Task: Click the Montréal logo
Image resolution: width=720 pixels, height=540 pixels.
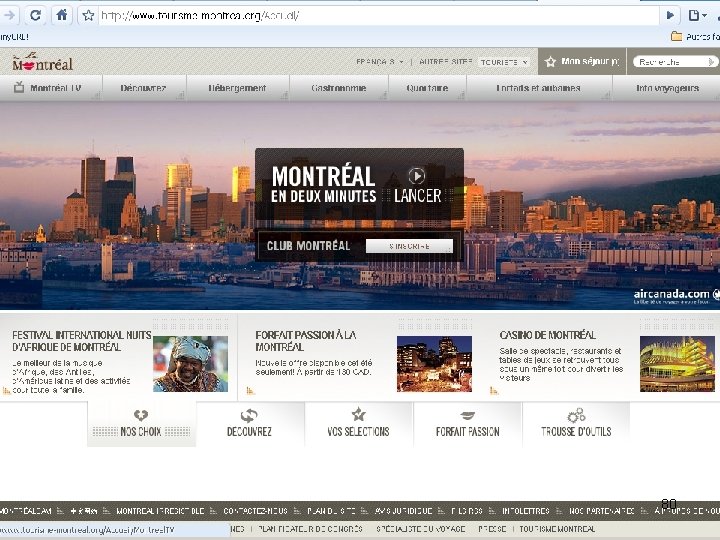Action: tap(42, 62)
